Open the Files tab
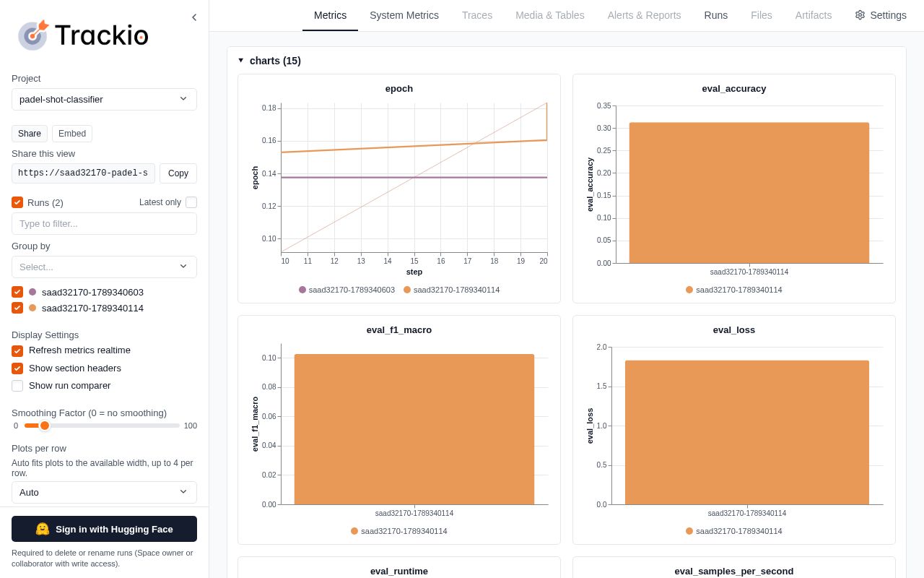The width and height of the screenshot is (924, 578). point(762,15)
